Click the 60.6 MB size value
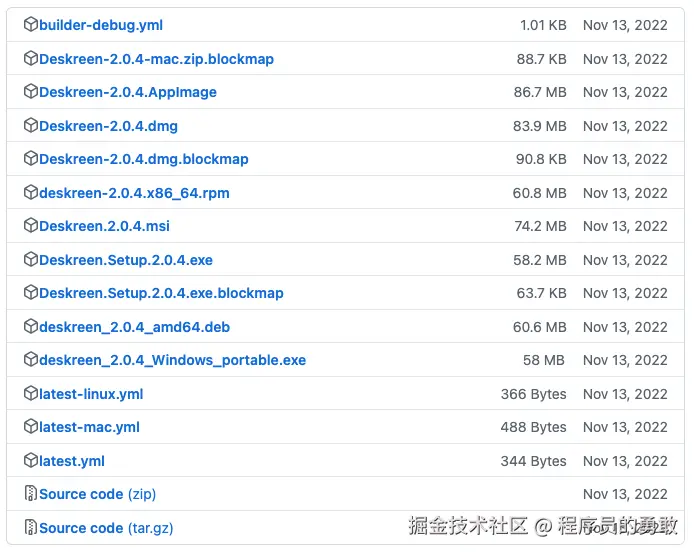This screenshot has width=694, height=553. click(540, 327)
